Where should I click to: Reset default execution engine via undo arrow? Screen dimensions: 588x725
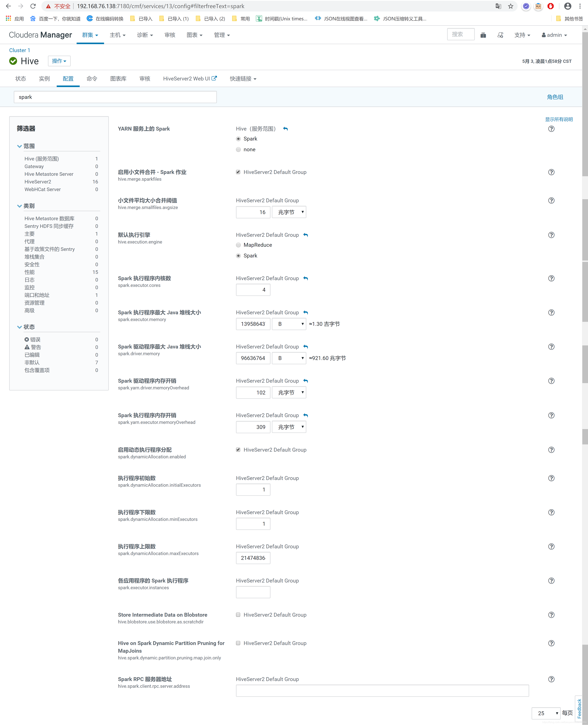[x=306, y=235]
